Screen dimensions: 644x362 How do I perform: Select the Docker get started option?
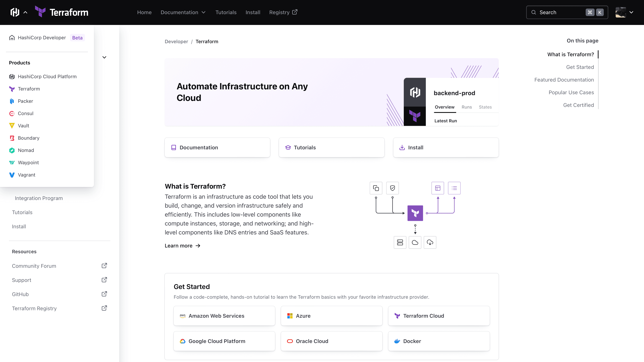click(x=439, y=341)
